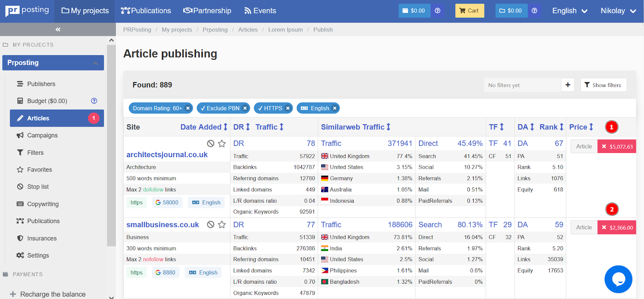This screenshot has width=644, height=299.
Task: Click Google 58000 tag
Action: 167,202
